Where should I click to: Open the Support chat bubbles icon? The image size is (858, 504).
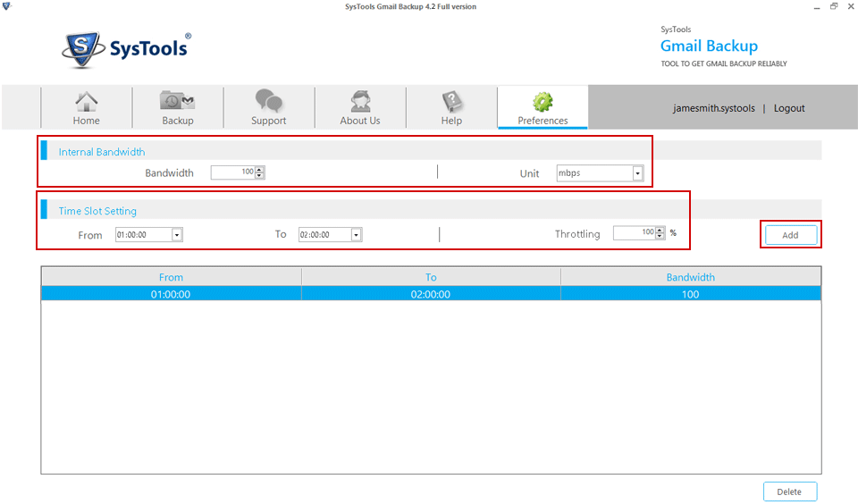click(269, 101)
